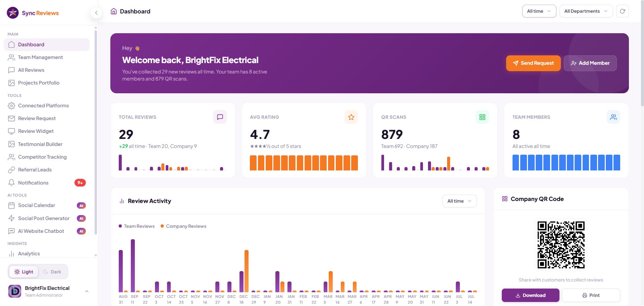
Task: Click the Company QR Code heading icon
Action: pos(505,199)
